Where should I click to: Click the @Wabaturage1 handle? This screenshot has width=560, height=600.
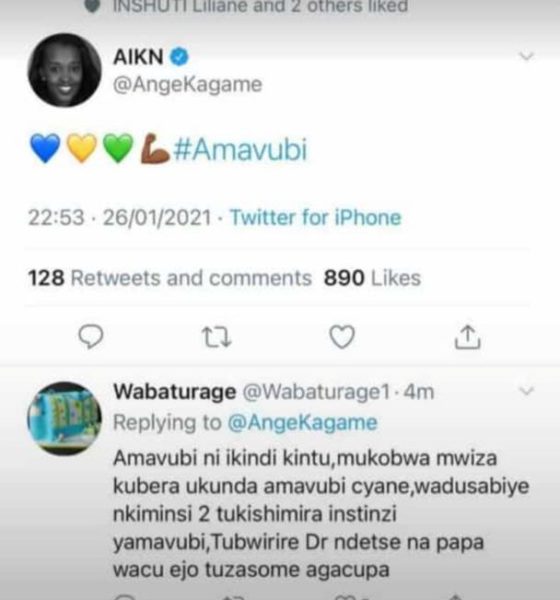coord(316,392)
